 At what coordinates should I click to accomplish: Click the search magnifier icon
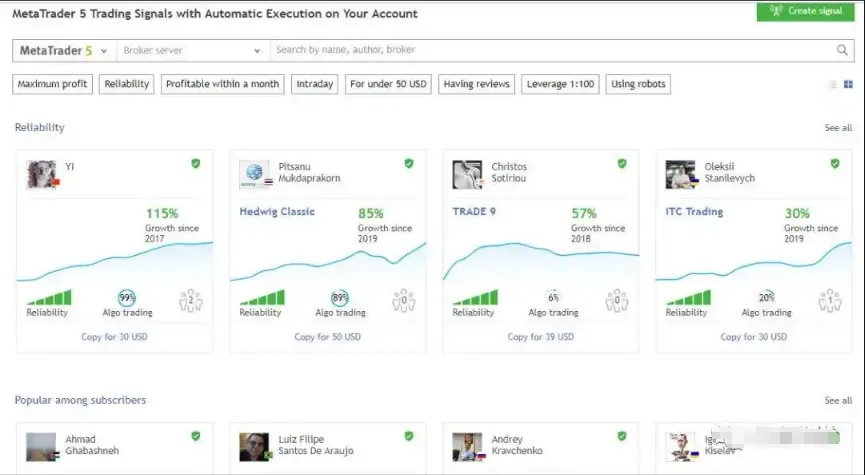[842, 50]
